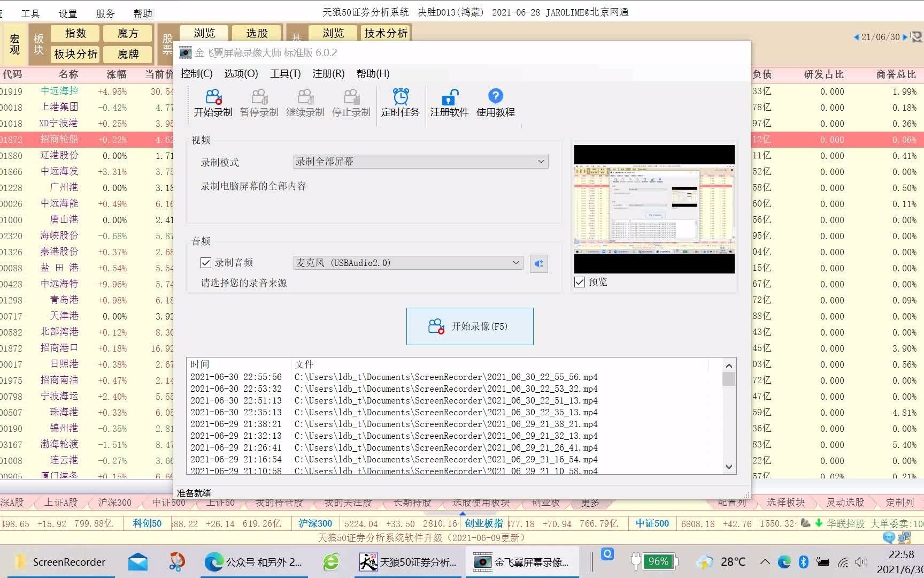Click 技术分析 button in 天狼50 window
This screenshot has height=578, width=924.
pyautogui.click(x=386, y=33)
